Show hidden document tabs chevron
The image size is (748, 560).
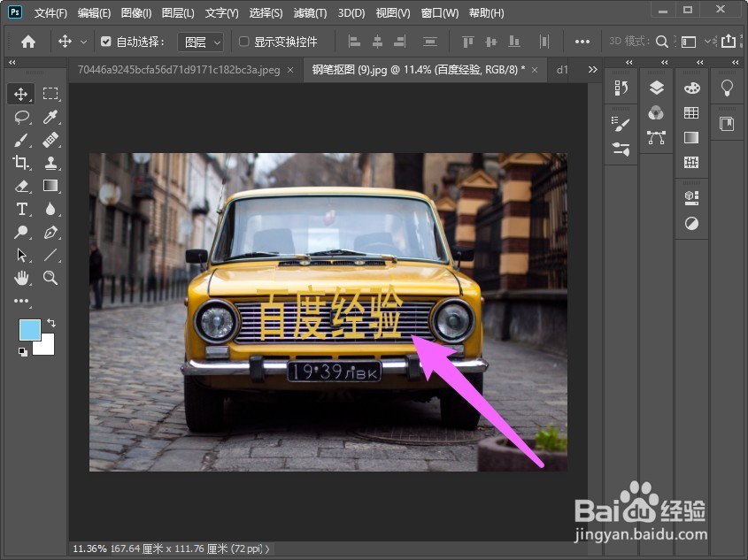tap(592, 70)
